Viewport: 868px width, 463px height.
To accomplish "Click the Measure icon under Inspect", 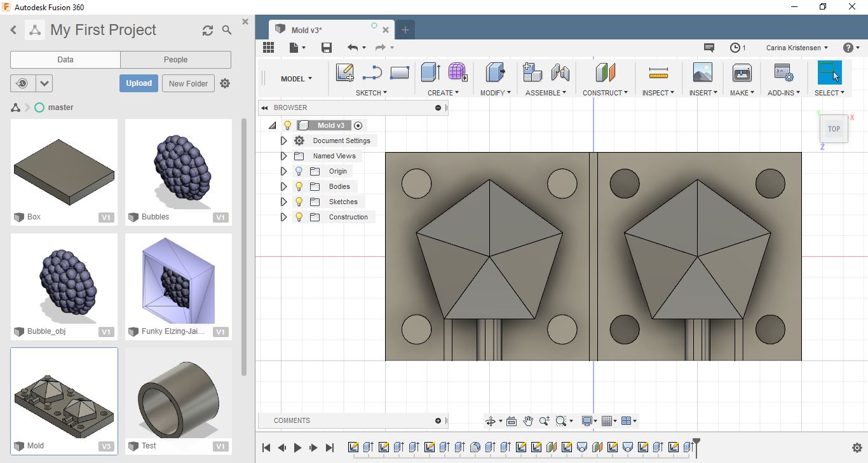I will coord(658,73).
